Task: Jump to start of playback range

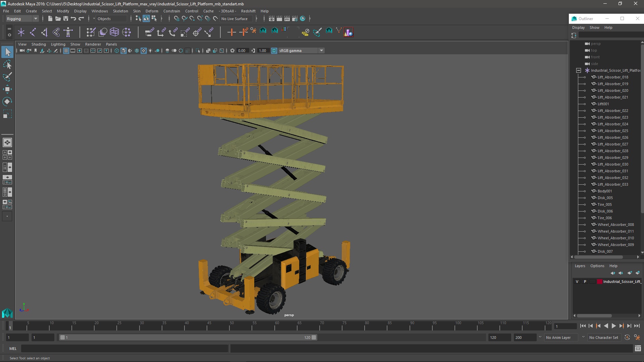Action: click(x=583, y=326)
